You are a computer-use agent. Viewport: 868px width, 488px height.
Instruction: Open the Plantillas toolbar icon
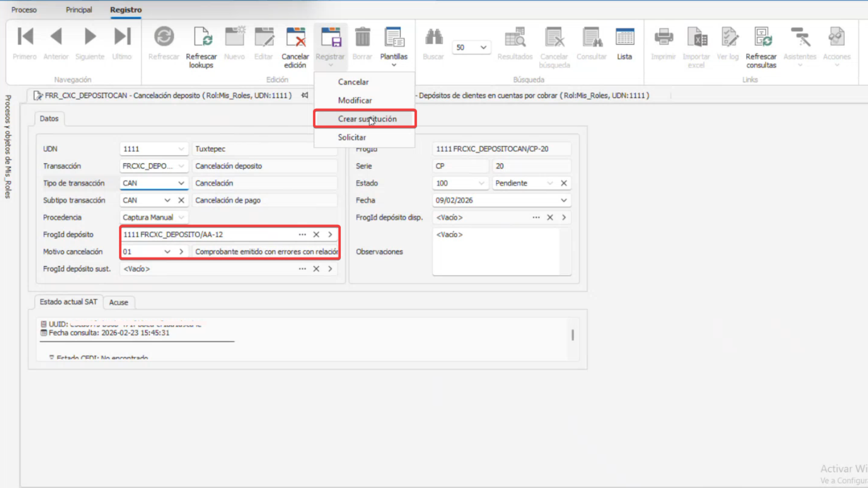pyautogui.click(x=393, y=38)
